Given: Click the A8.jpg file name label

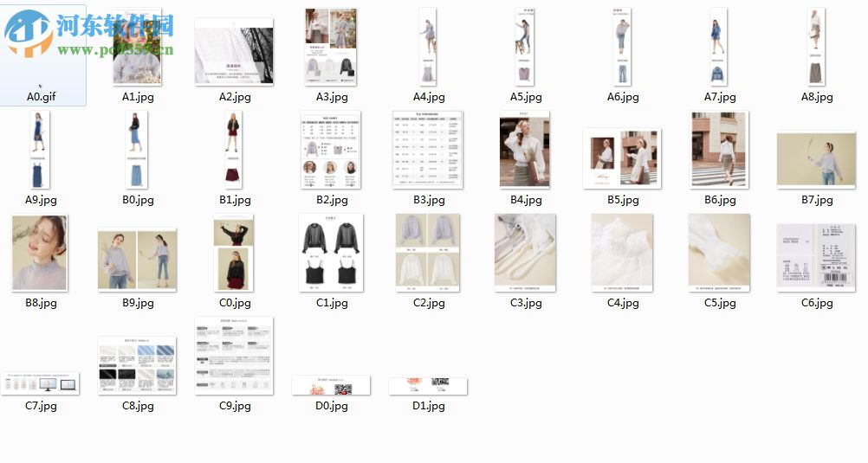Looking at the screenshot, I should coord(817,97).
